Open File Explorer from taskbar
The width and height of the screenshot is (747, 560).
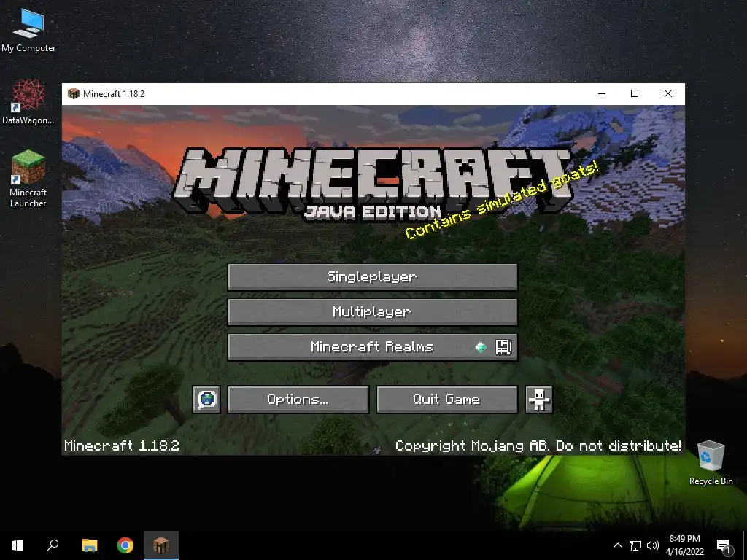coord(89,545)
